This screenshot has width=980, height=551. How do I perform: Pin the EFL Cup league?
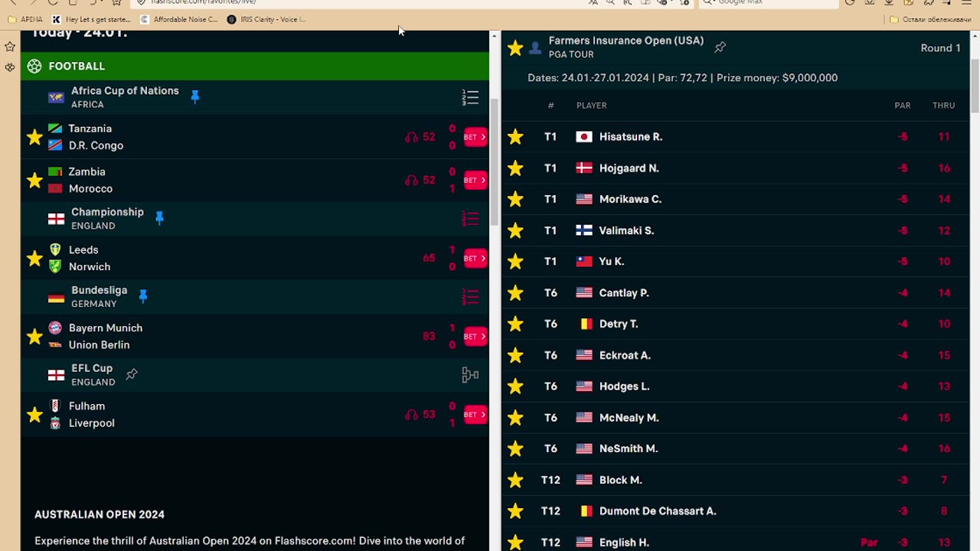(x=132, y=374)
